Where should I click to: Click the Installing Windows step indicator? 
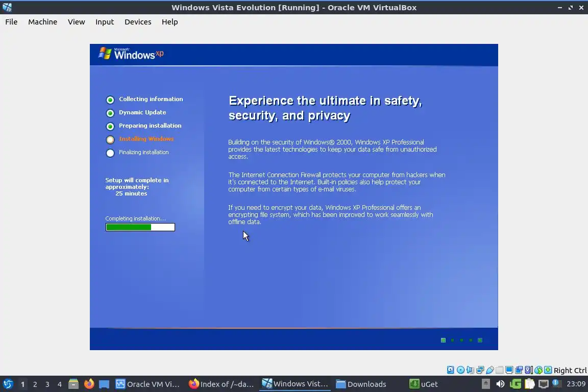pos(110,139)
